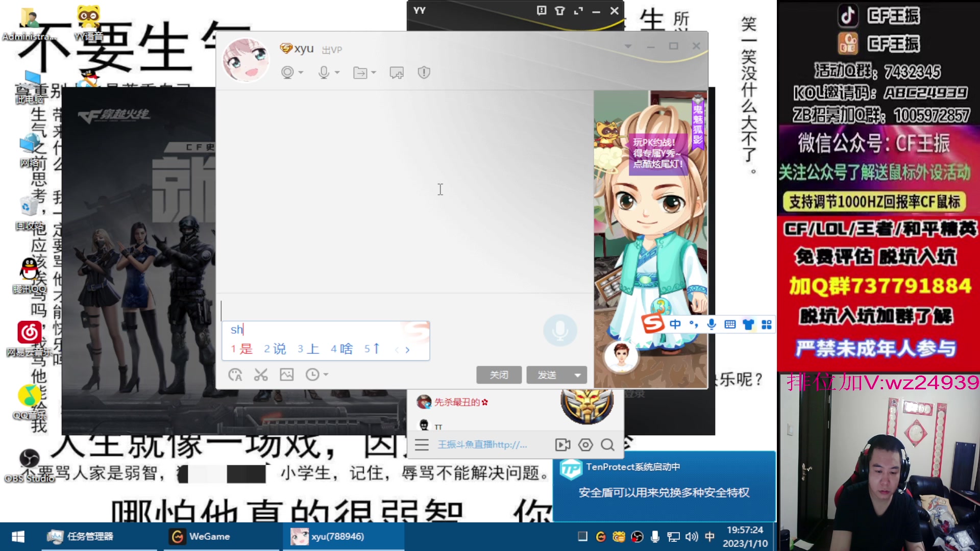Select candidate 2 说 in IME popup
This screenshot has width=980, height=551.
(x=275, y=349)
